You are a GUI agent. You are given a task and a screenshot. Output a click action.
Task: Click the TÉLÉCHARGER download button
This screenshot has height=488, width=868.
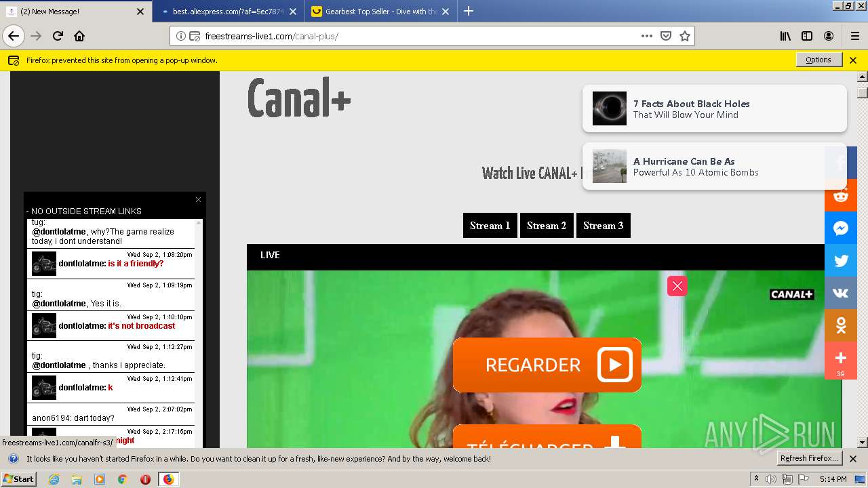547,436
